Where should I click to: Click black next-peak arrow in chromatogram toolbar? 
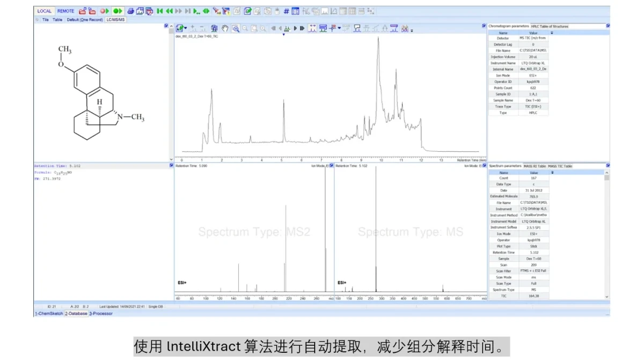tap(295, 28)
